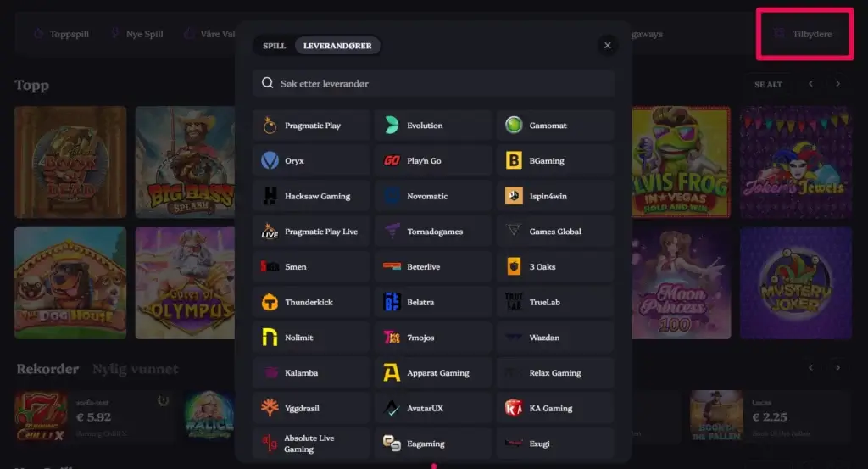868x469 pixels.
Task: Open Book of the Fallen record thumbnail
Action: [716, 416]
